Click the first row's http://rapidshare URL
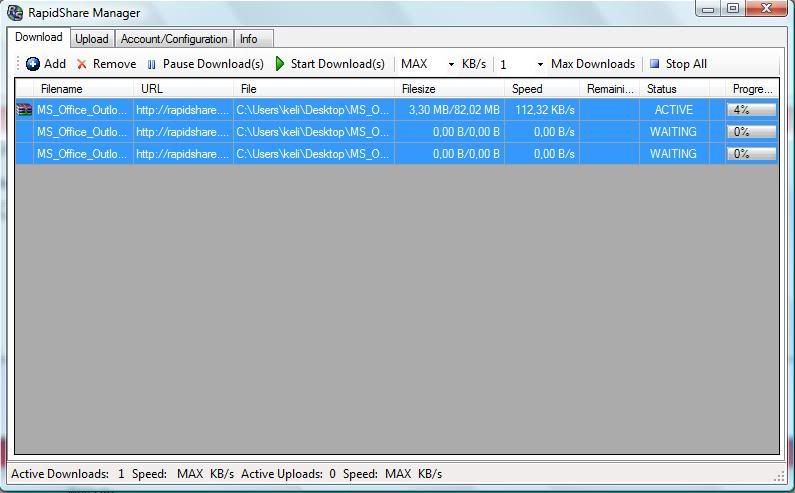The height and width of the screenshot is (493, 795). point(183,110)
